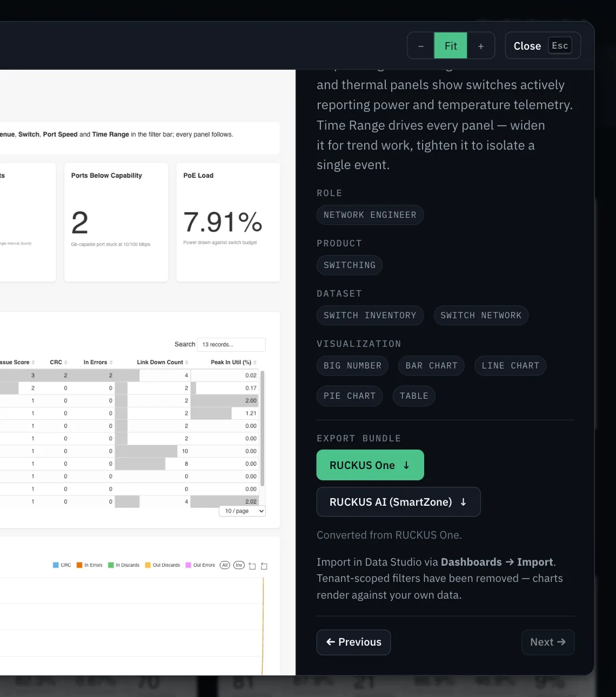Click the Peak In Util value 1.21
Screen dimensions: 616x697
point(251,413)
